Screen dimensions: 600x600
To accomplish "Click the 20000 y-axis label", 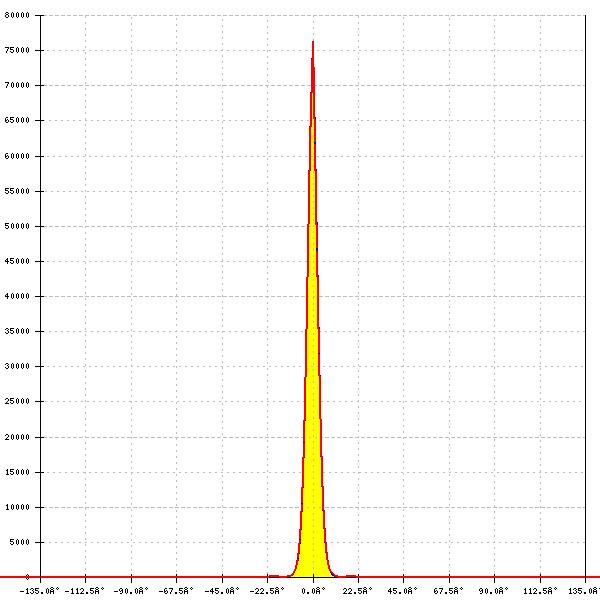I will (17, 437).
